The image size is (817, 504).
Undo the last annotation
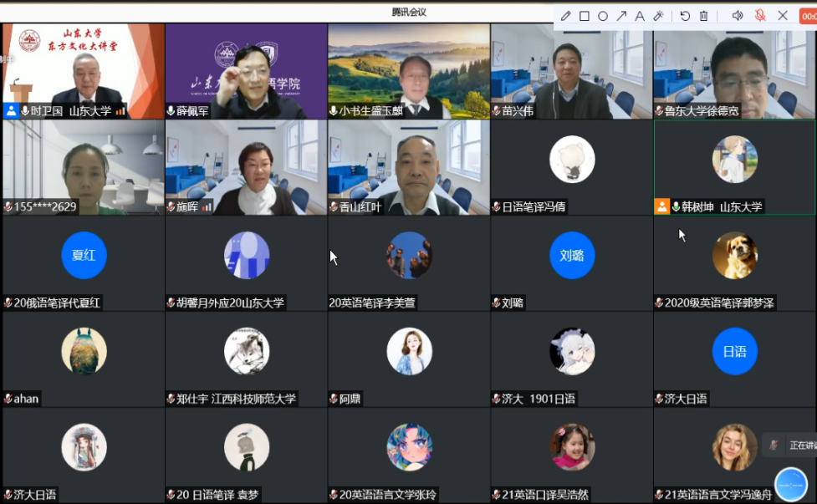[685, 16]
